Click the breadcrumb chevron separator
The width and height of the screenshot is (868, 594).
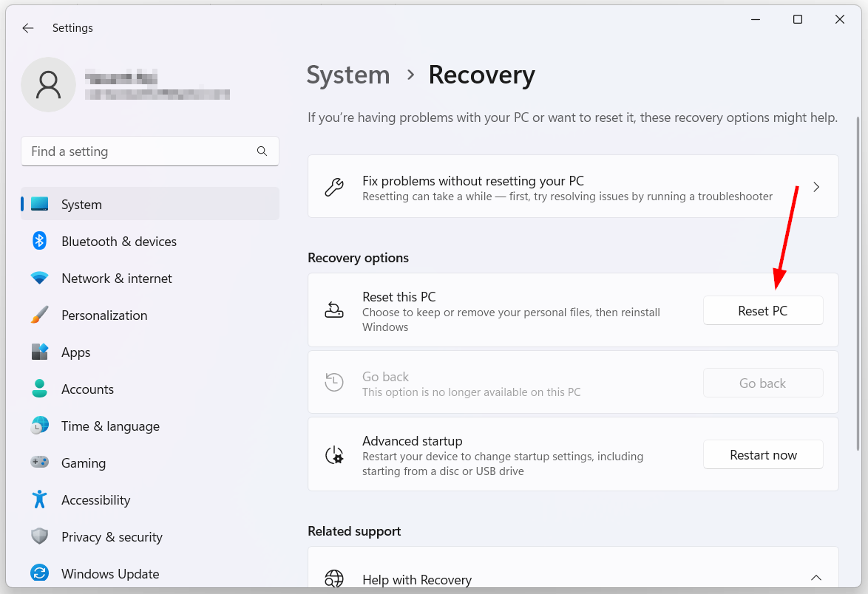[410, 75]
